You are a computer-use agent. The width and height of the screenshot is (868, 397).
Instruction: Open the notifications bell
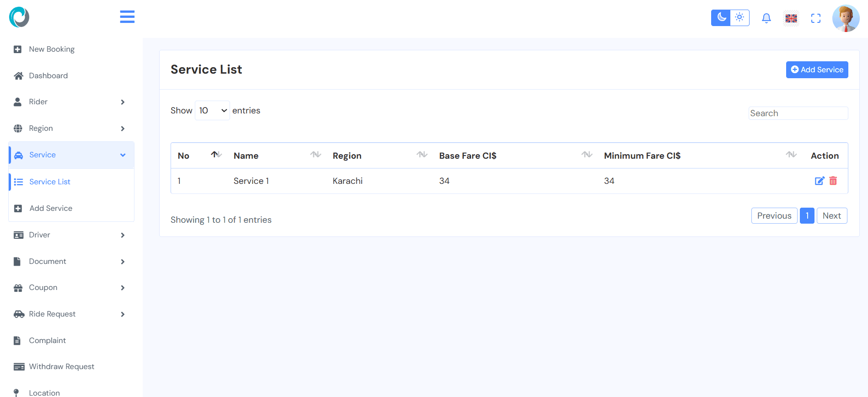(766, 18)
